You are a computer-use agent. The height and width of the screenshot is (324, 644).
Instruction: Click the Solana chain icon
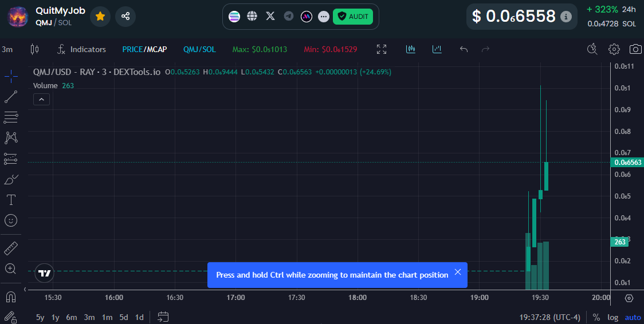tap(234, 17)
